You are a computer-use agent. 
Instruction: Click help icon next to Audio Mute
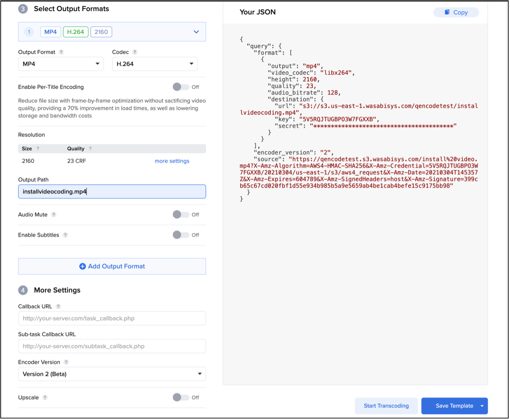[x=54, y=215]
